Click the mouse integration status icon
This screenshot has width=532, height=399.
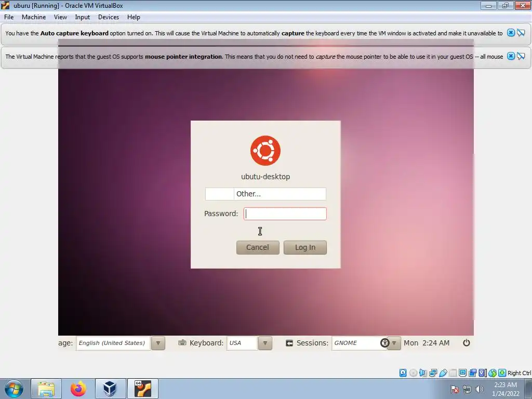pyautogui.click(x=493, y=373)
